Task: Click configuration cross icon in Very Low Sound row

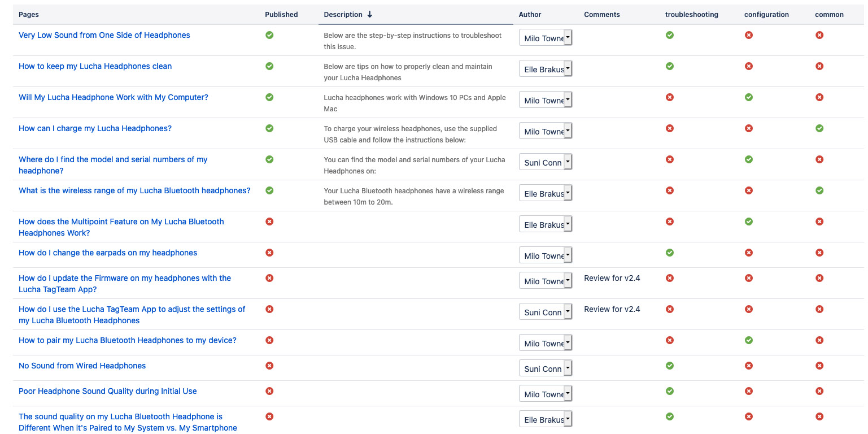Action: (x=749, y=35)
